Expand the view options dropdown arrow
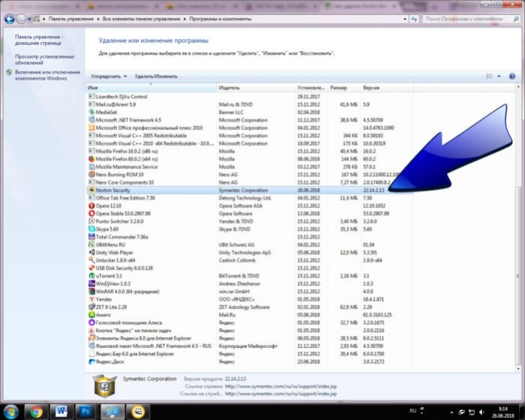 coord(499,77)
